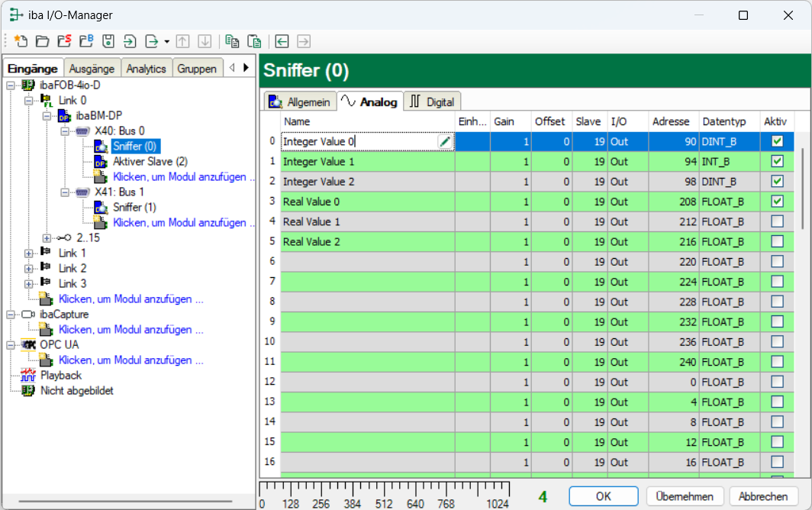
Task: Switch to the Gruppen tab
Action: point(197,69)
